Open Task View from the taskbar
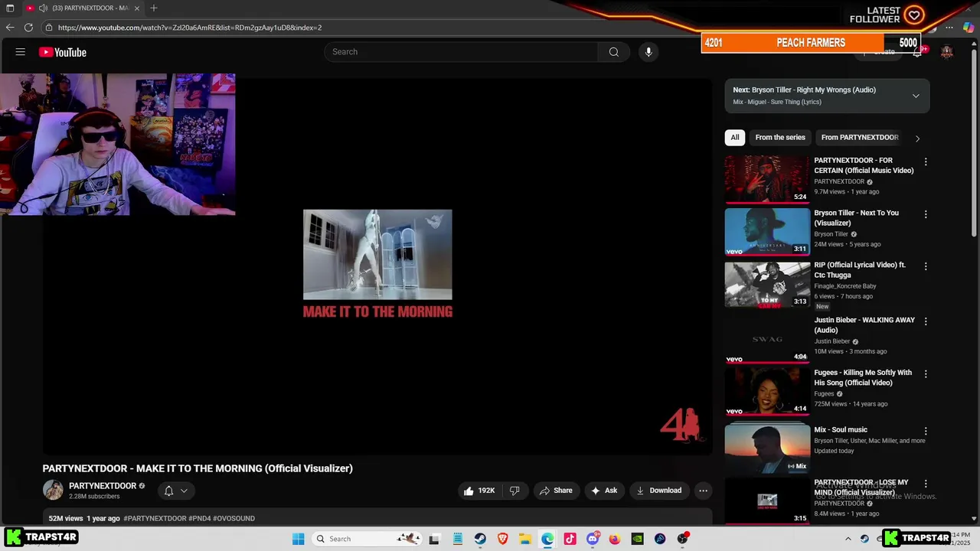Viewport: 980px width, 551px height. [x=434, y=539]
